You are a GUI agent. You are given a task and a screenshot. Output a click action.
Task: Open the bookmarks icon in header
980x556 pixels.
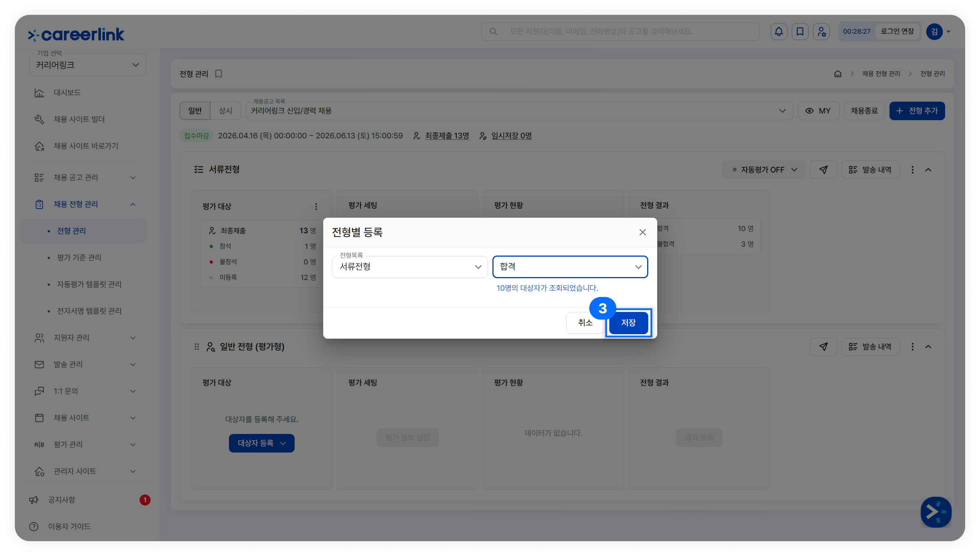tap(800, 32)
